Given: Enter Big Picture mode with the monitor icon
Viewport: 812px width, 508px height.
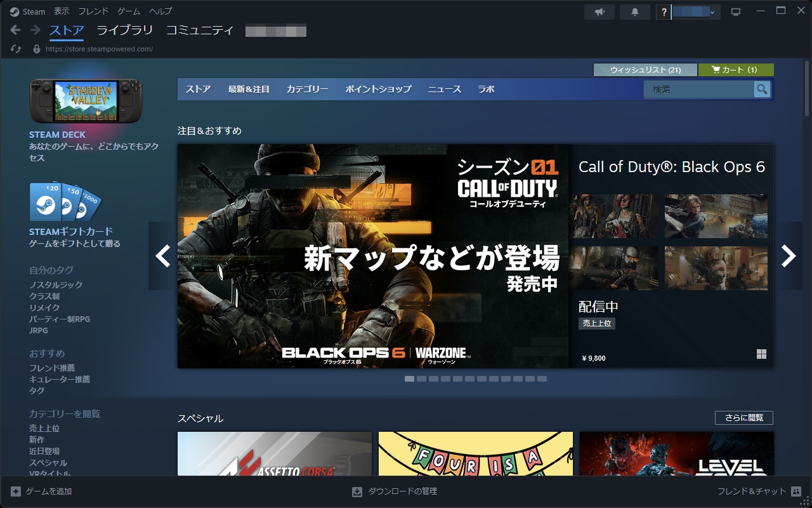Looking at the screenshot, I should 736,11.
